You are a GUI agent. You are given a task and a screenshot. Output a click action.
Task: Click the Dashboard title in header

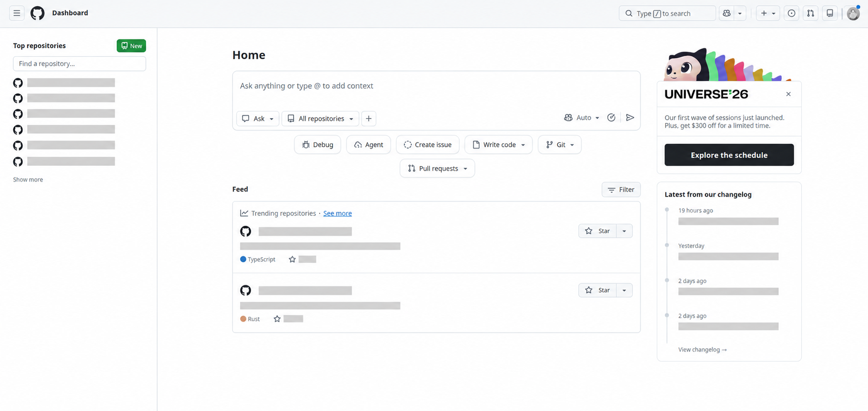tap(70, 13)
